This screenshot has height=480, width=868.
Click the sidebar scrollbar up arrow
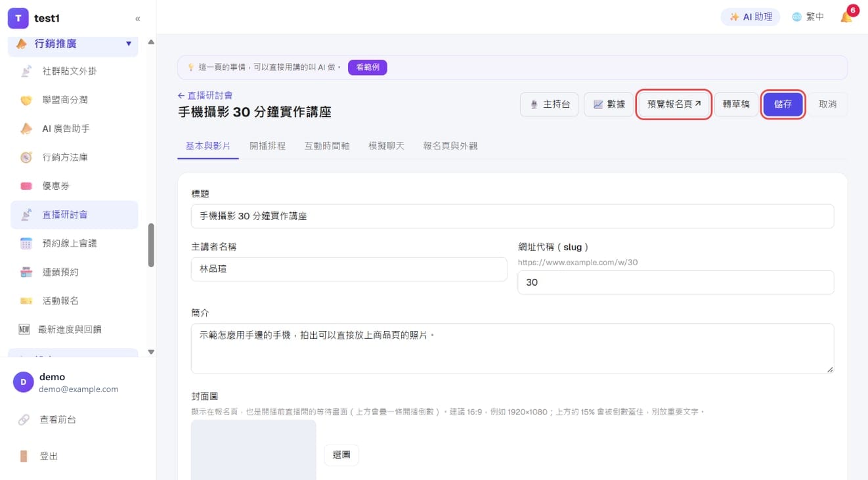coord(151,42)
